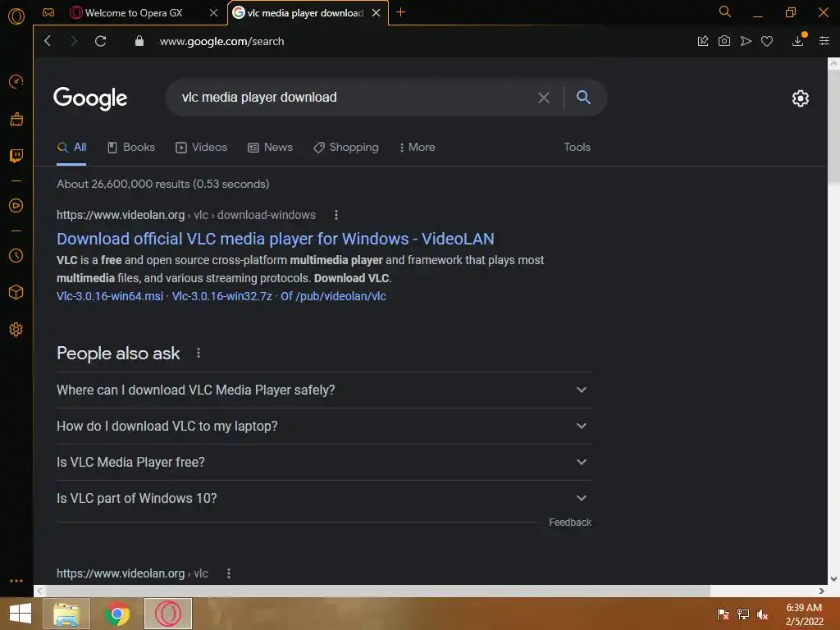This screenshot has width=840, height=630.
Task: Switch to Welcome to Opera GX tab
Action: click(134, 13)
